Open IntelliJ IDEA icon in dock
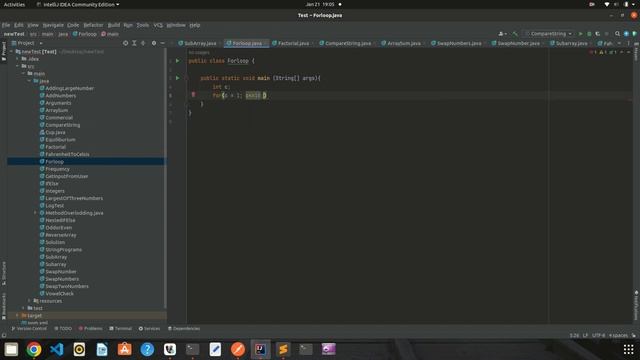 (x=260, y=349)
